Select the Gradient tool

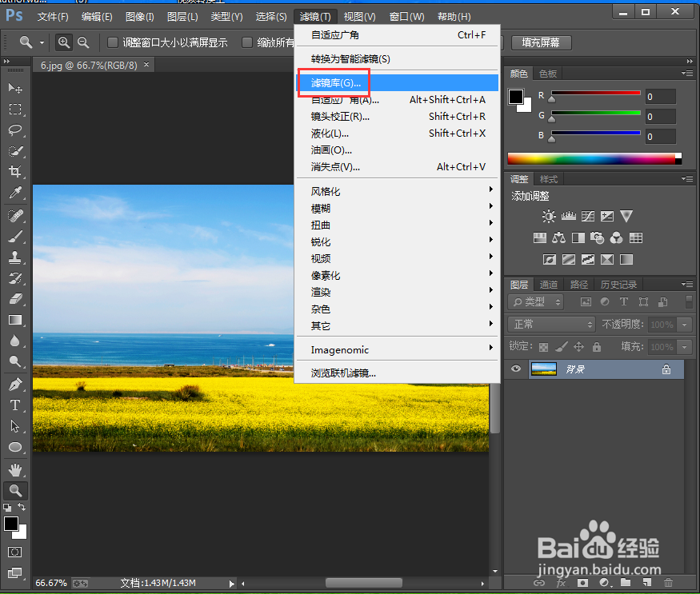tap(15, 320)
